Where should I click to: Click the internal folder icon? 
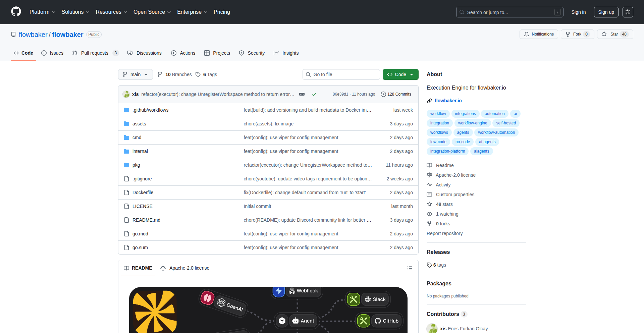tap(126, 151)
